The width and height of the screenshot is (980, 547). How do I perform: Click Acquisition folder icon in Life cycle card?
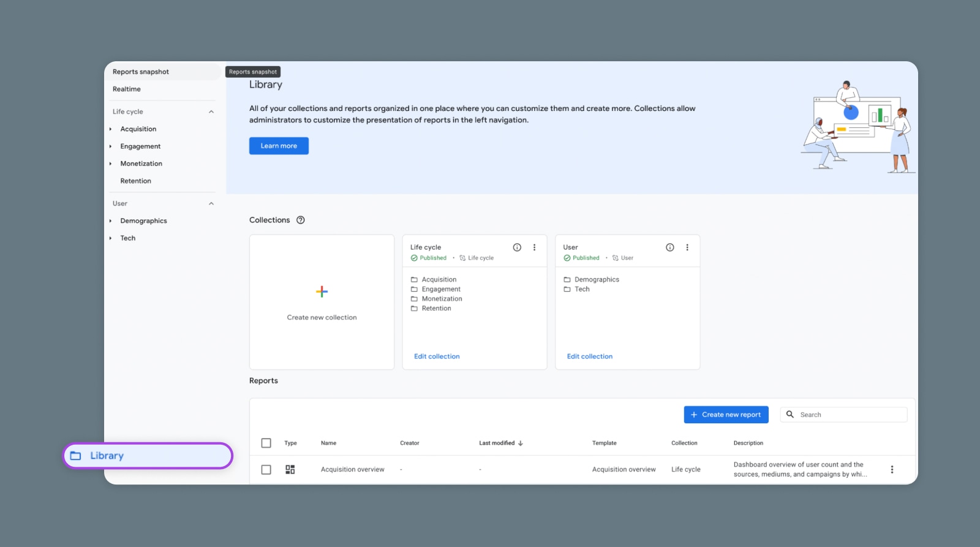414,279
